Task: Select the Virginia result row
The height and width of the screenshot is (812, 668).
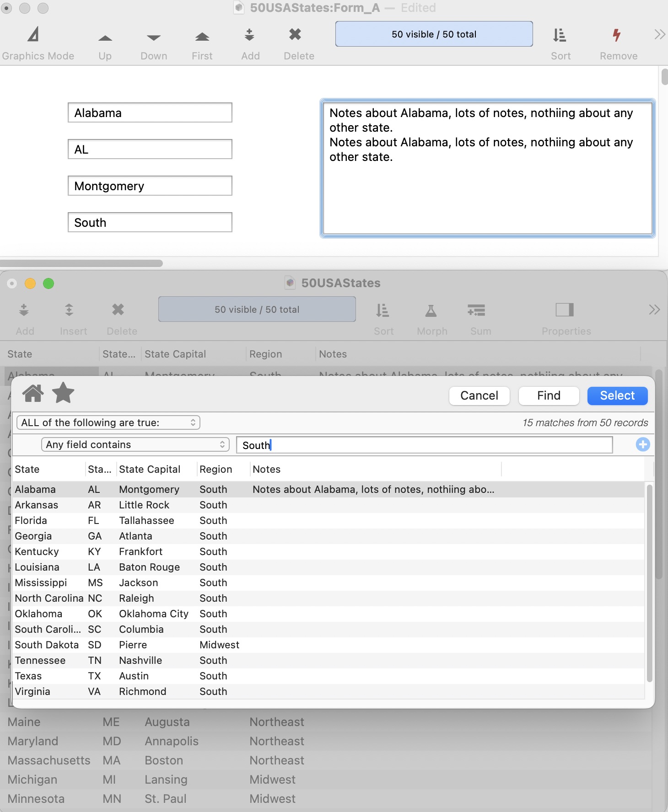Action: click(x=329, y=691)
